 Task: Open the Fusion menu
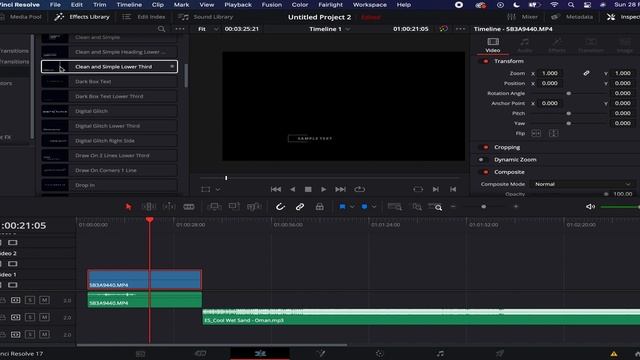[x=271, y=5]
